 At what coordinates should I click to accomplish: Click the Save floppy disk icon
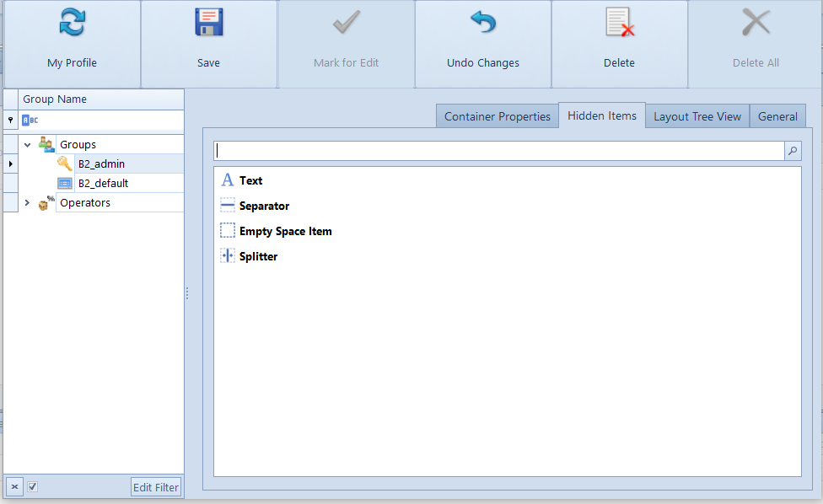click(209, 23)
